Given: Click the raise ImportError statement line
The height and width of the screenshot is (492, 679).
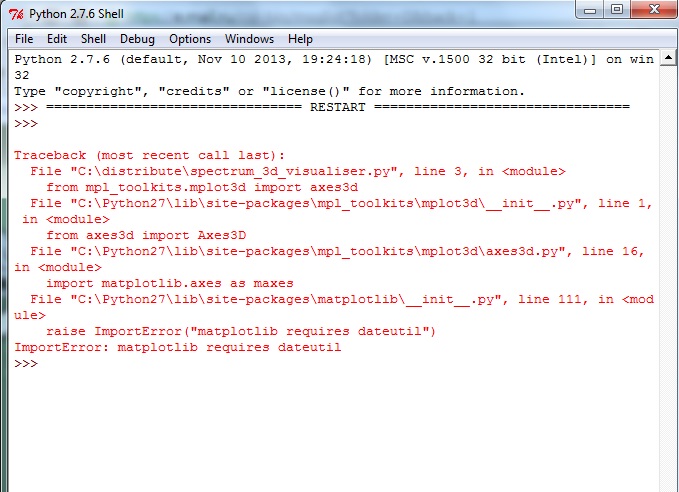Looking at the screenshot, I should click(x=241, y=331).
